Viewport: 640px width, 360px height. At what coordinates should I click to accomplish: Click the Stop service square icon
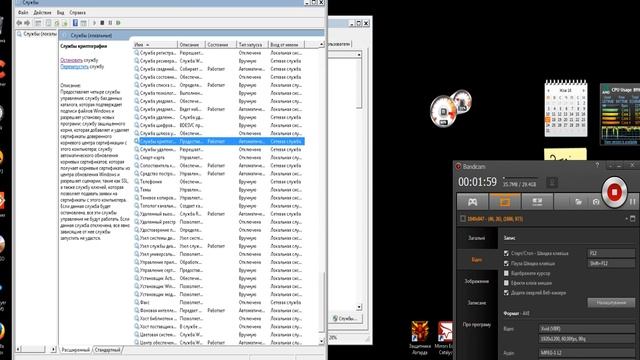pyautogui.click(x=102, y=23)
